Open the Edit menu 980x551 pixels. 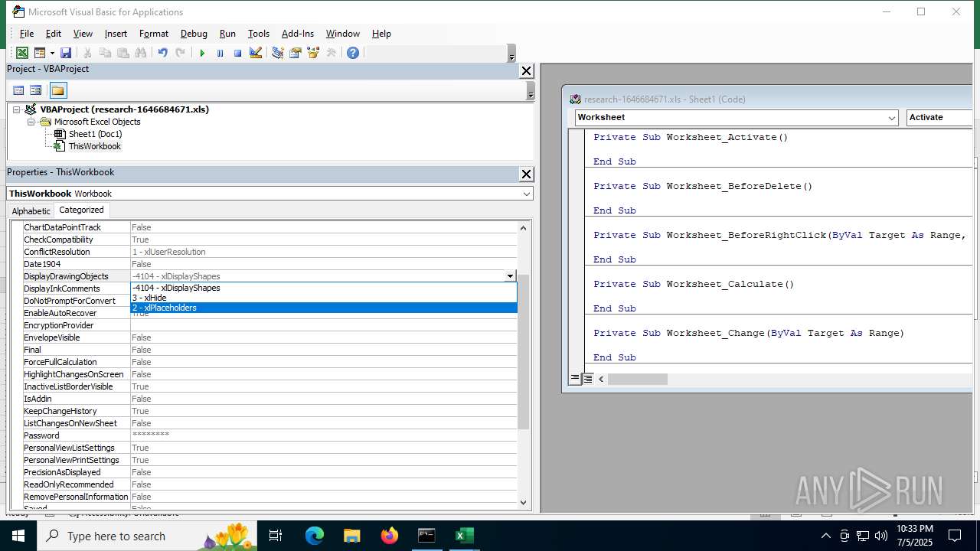pyautogui.click(x=54, y=34)
